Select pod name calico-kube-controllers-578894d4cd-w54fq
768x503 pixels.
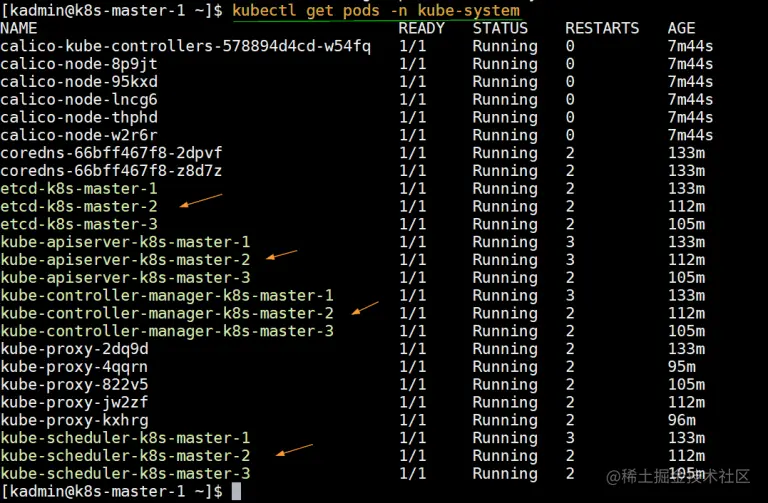point(186,46)
